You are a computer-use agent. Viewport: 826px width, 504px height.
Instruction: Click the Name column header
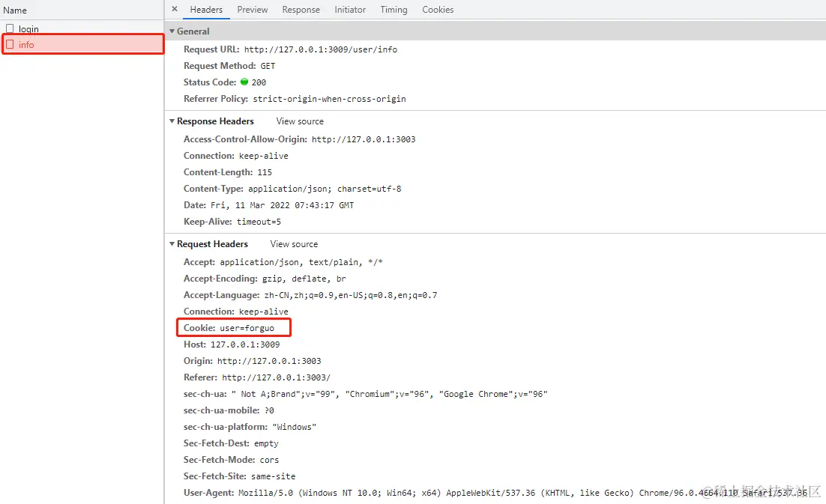[x=15, y=10]
